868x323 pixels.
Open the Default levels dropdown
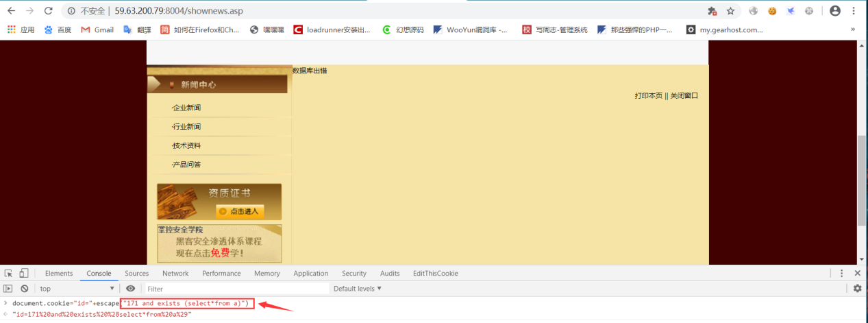tap(358, 289)
